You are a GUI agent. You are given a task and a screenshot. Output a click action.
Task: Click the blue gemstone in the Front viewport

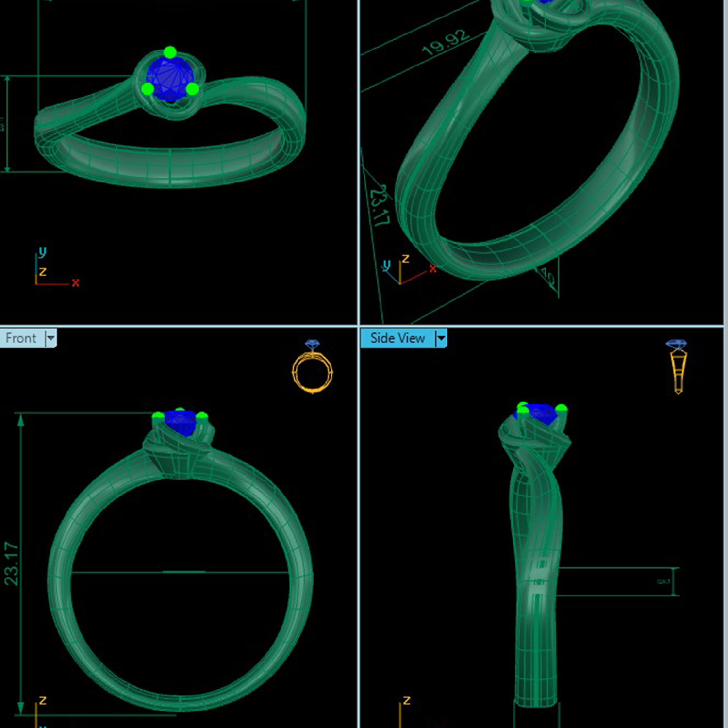click(x=180, y=422)
